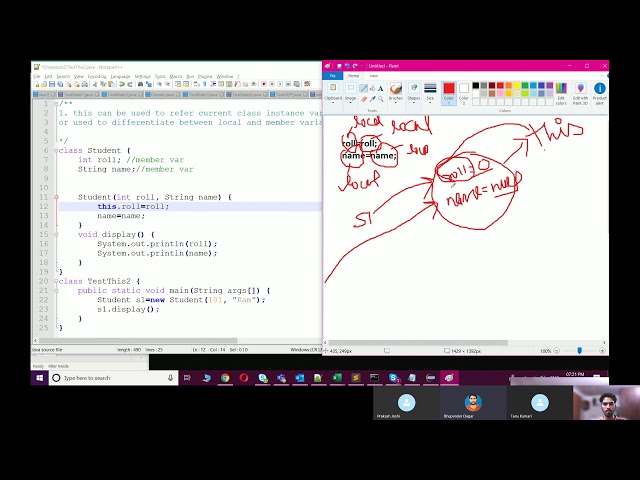
Task: Click the Open file icon in Notepad++
Action: [44, 84]
